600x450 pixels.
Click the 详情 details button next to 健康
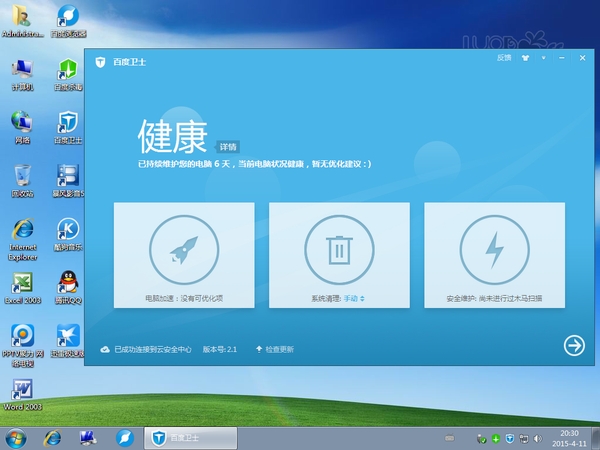coord(228,146)
